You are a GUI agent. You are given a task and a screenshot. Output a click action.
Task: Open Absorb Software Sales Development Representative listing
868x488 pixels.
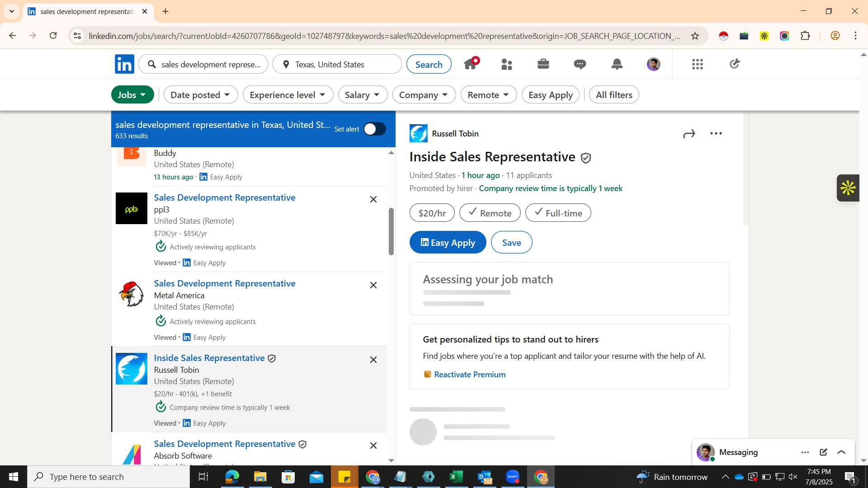(x=225, y=444)
